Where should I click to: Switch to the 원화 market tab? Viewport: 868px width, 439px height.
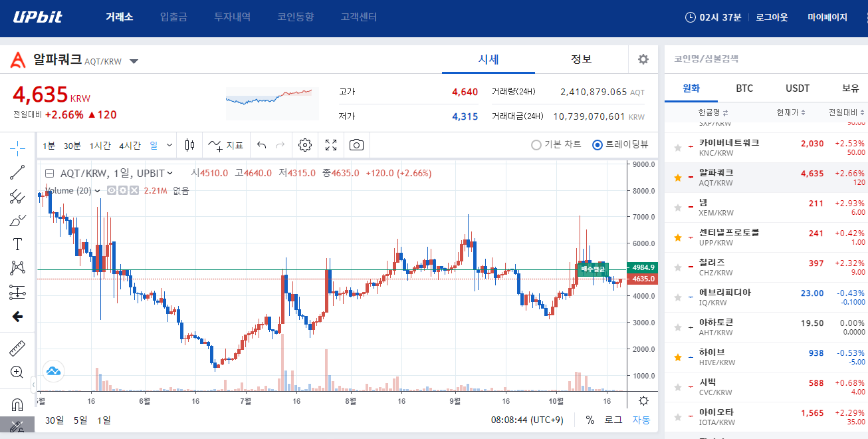[x=691, y=88]
